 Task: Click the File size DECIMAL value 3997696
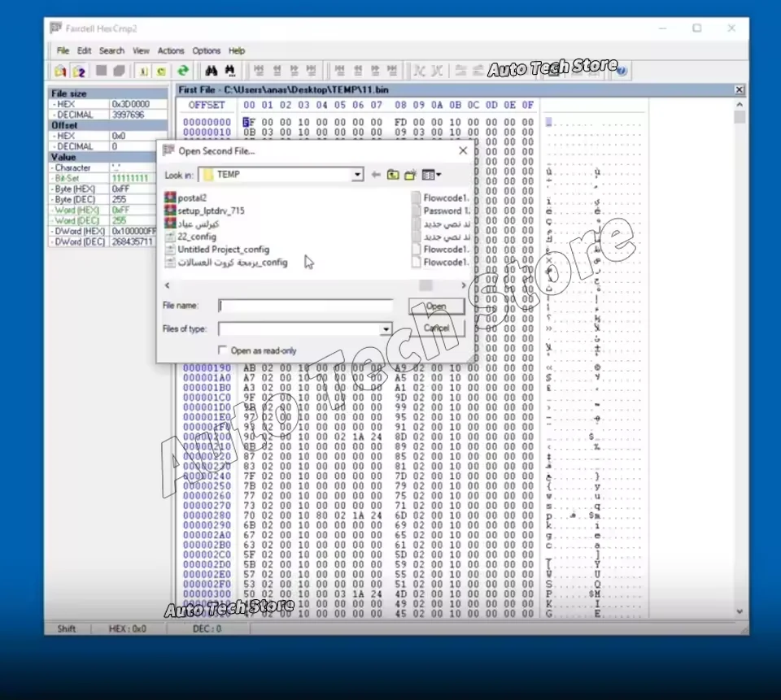[128, 115]
